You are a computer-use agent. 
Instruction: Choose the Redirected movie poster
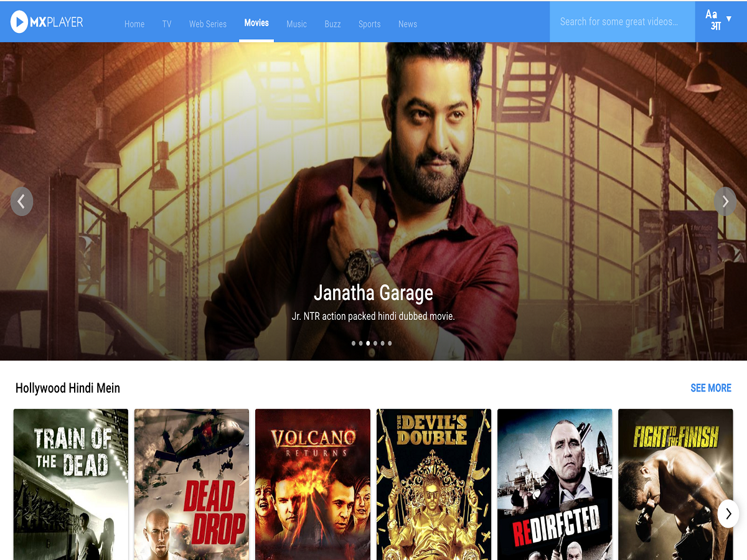point(555,484)
